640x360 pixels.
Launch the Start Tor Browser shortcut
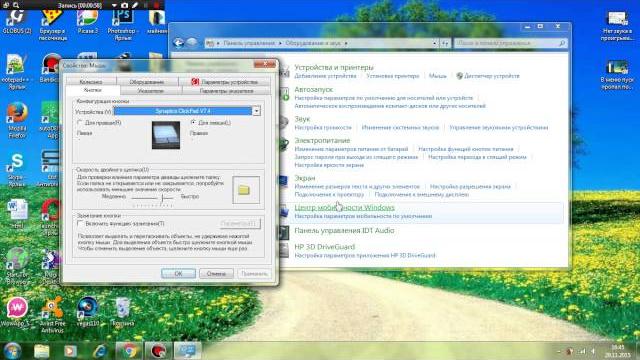[17, 266]
